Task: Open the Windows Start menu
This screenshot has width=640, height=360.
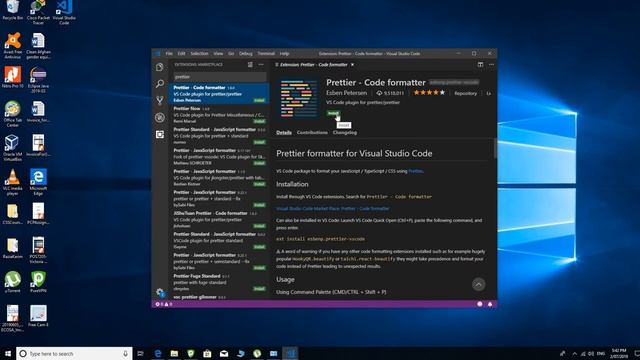Action: (8, 353)
